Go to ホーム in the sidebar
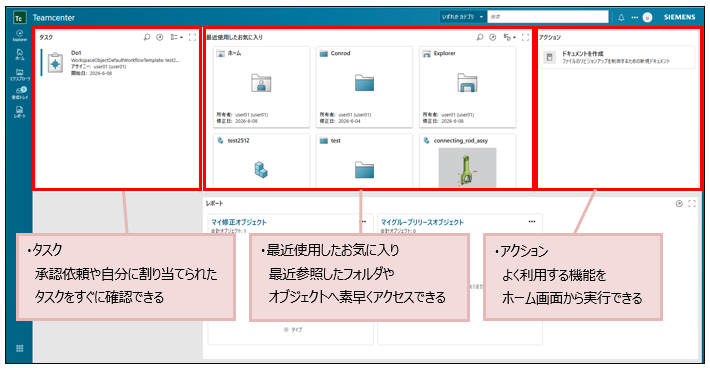Image resolution: width=710 pixels, height=370 pixels. click(19, 54)
